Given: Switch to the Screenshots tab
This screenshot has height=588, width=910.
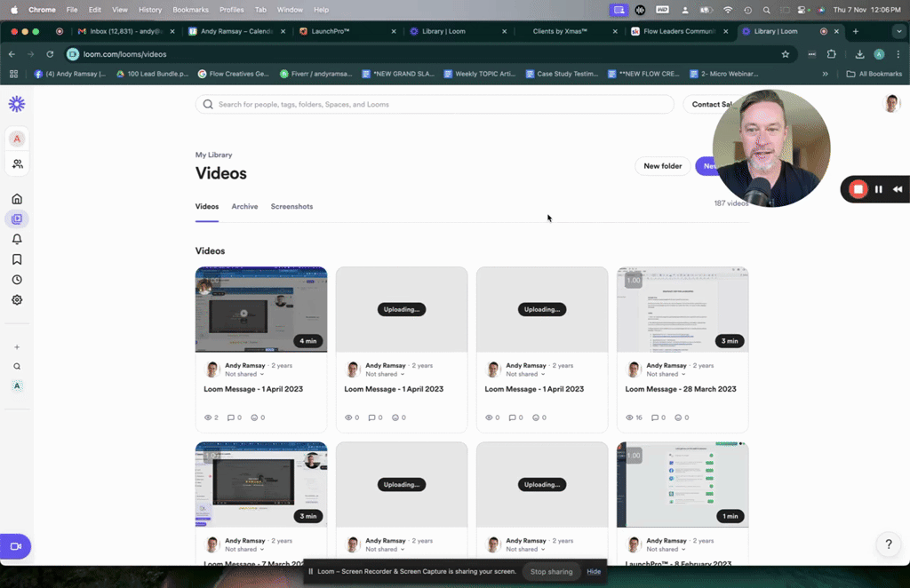Looking at the screenshot, I should (x=291, y=206).
